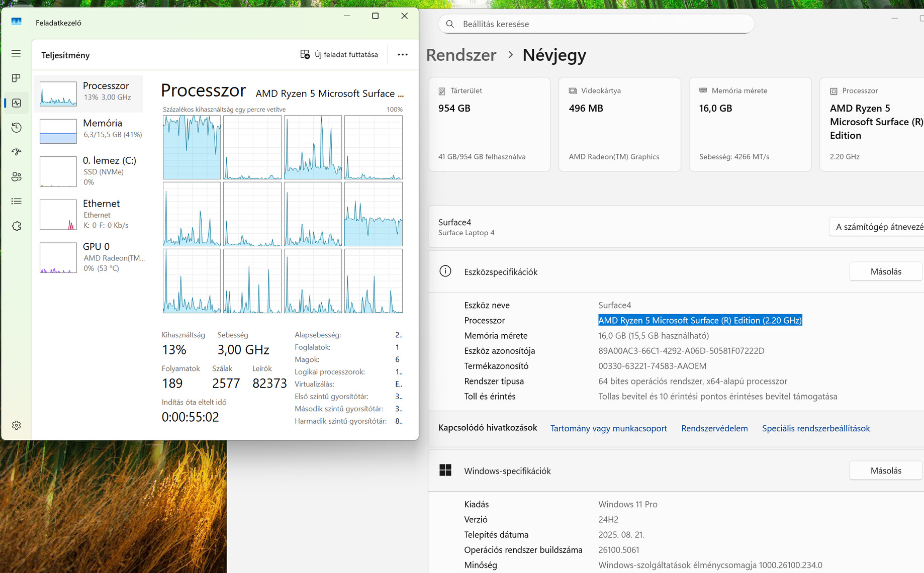Copy the Windows-specifikációk with Másolás button

click(886, 470)
